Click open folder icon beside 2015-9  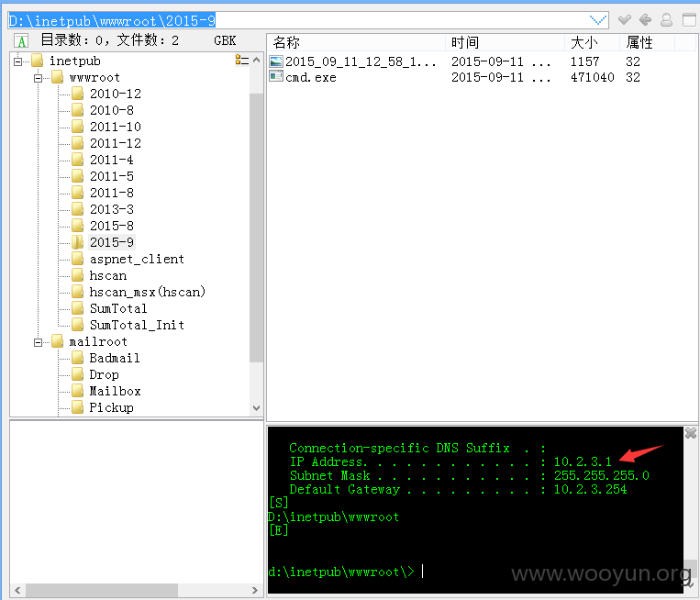pos(78,242)
